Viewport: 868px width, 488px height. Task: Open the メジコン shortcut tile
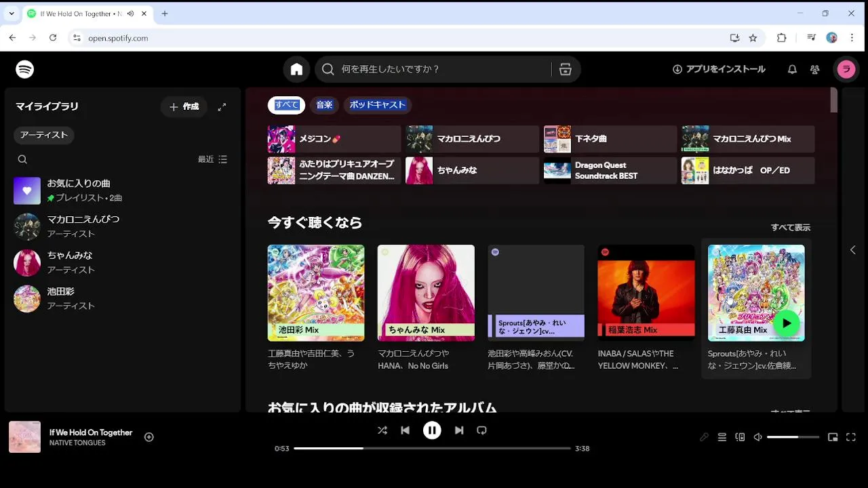[334, 139]
